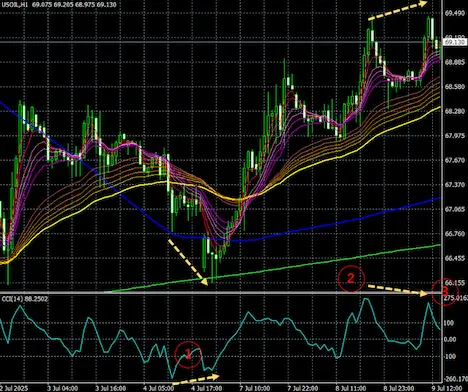Click the 68.280 price scale label

(455, 111)
